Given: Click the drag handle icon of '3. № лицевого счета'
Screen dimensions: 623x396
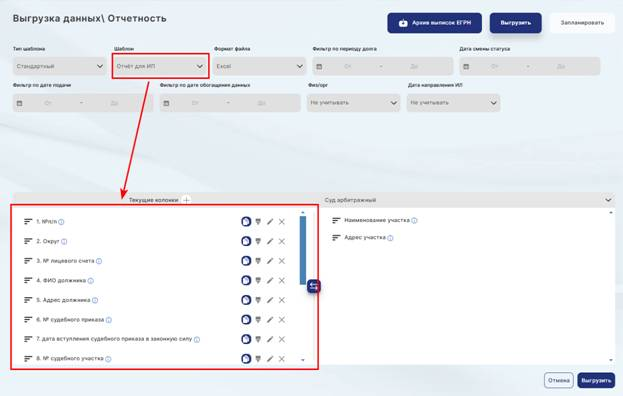Looking at the screenshot, I should click(28, 261).
